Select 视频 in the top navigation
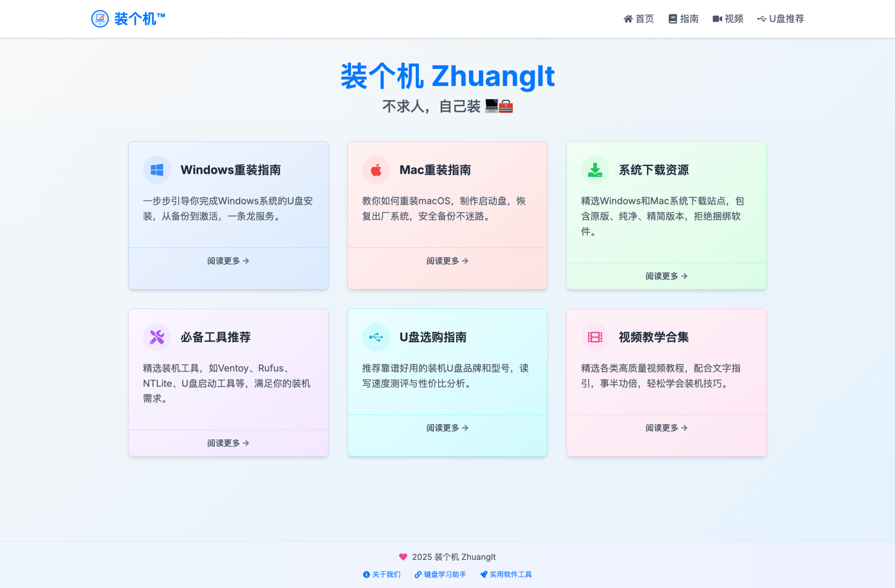895x588 pixels. (x=728, y=19)
